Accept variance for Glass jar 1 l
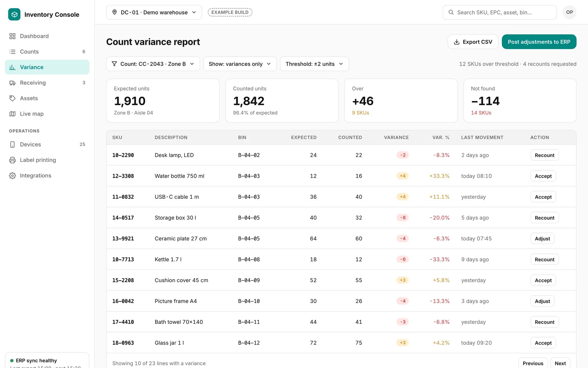588x368 pixels. point(543,343)
